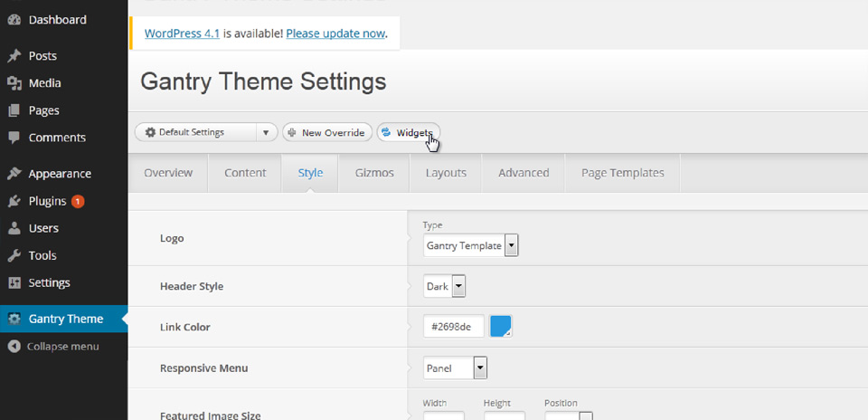Expand the Default Settings dropdown arrow
This screenshot has height=420, width=868.
click(266, 132)
